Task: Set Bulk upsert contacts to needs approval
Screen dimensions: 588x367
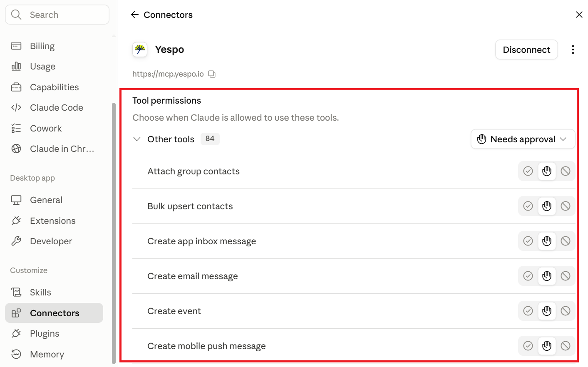Action: [x=547, y=206]
